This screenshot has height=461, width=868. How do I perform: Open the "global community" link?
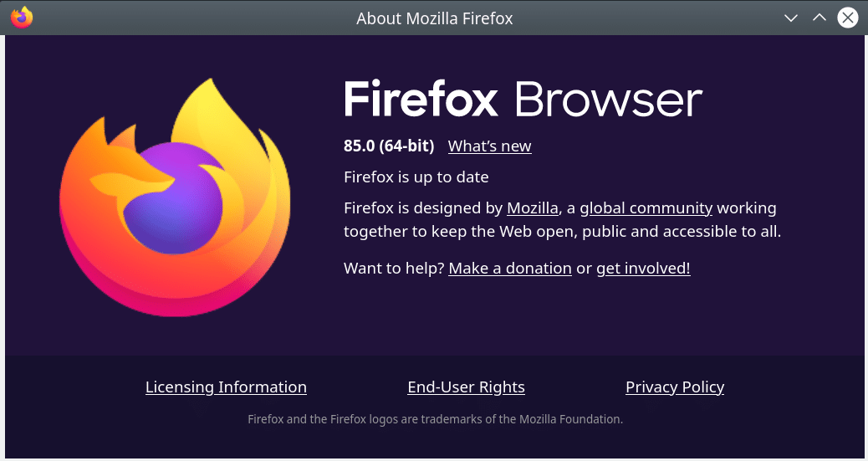646,207
